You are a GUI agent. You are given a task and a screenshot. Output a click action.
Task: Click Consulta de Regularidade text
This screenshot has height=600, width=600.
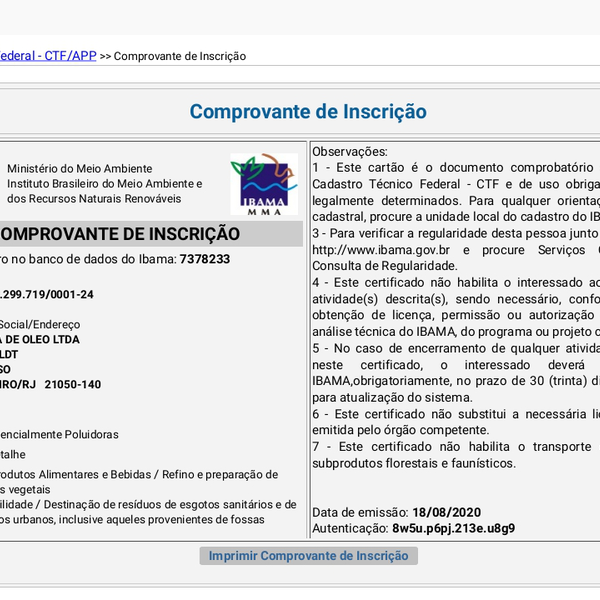coord(385,266)
